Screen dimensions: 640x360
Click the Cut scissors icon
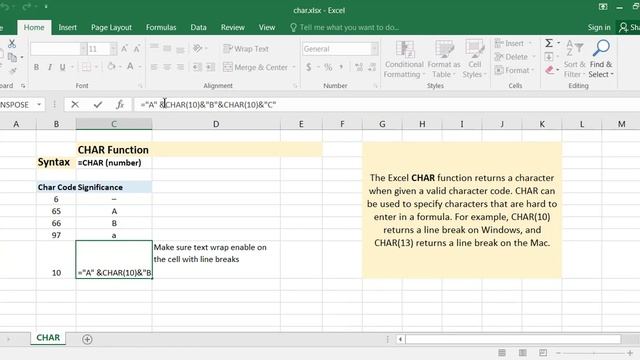[x=12, y=43]
